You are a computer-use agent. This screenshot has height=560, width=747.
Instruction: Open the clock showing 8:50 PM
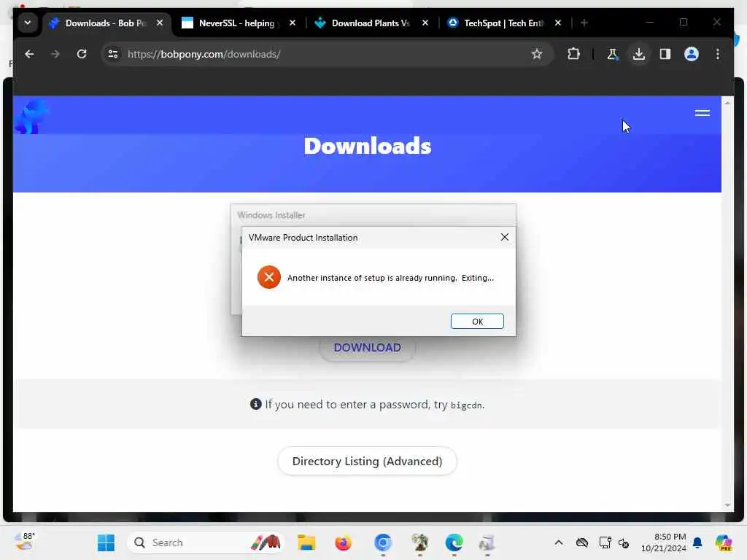pos(664,542)
